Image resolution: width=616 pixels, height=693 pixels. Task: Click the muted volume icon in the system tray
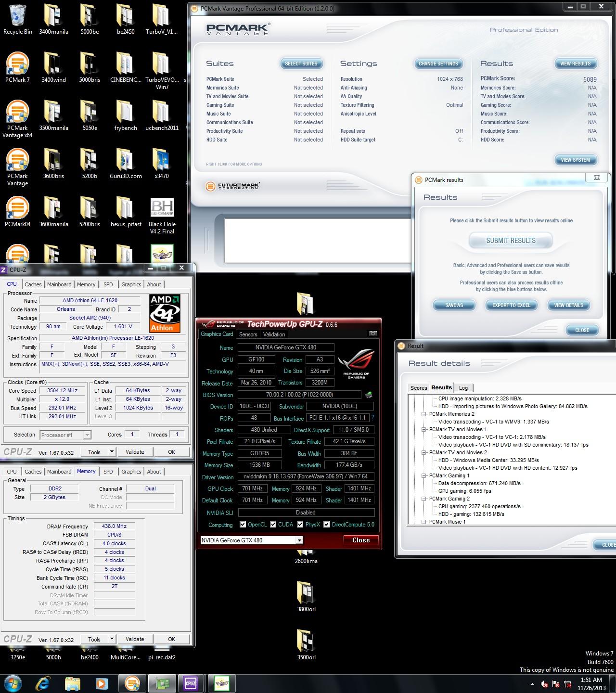click(544, 684)
